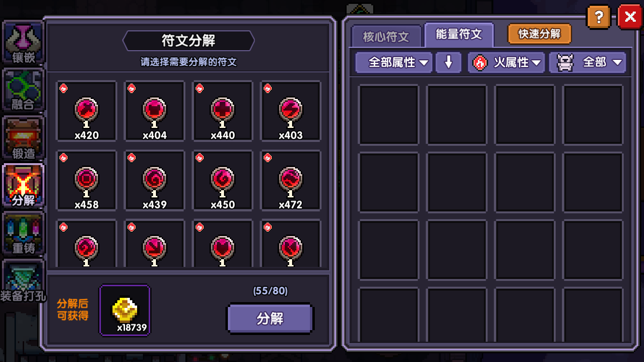Select the fire rune with x420
644x362 pixels.
tap(87, 111)
